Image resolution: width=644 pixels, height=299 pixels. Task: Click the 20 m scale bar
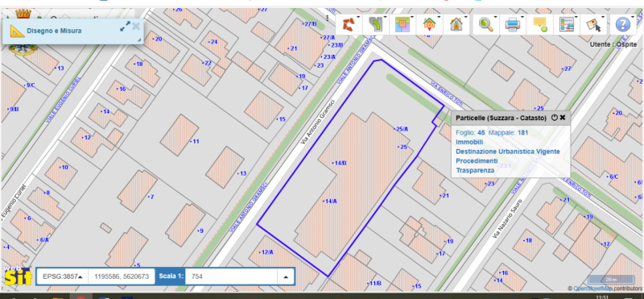coord(611,280)
